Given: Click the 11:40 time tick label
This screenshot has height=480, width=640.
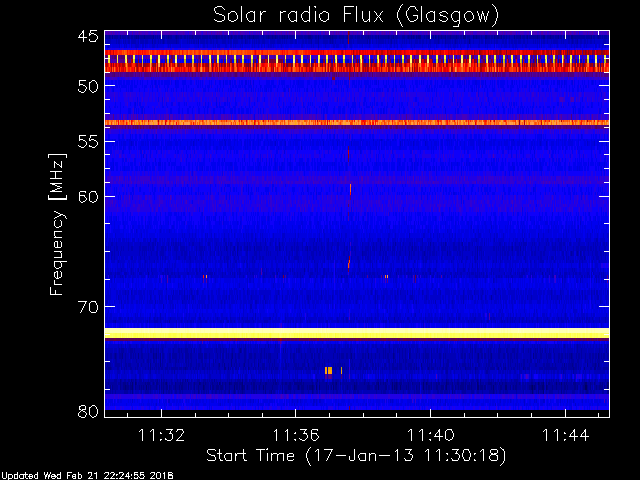Looking at the screenshot, I should 430,435.
